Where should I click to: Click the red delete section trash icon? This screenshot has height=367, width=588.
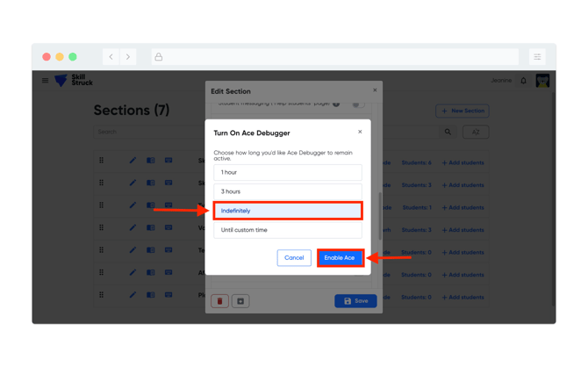pos(219,301)
